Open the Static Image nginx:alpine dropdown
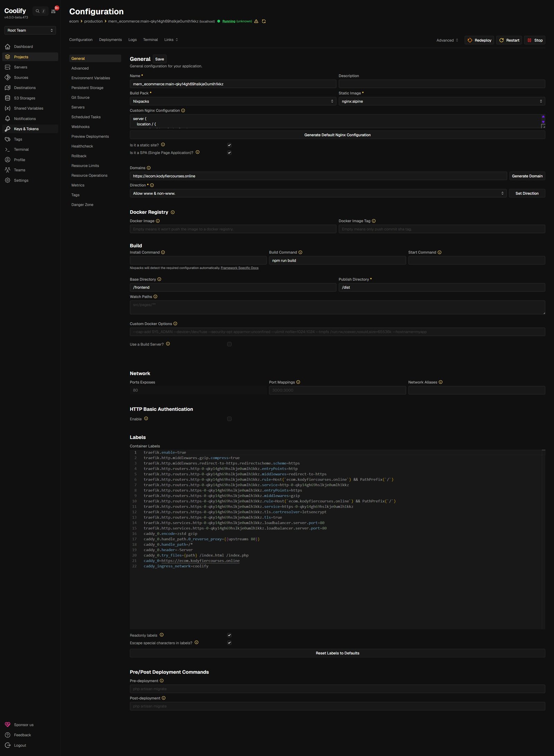 (x=442, y=102)
